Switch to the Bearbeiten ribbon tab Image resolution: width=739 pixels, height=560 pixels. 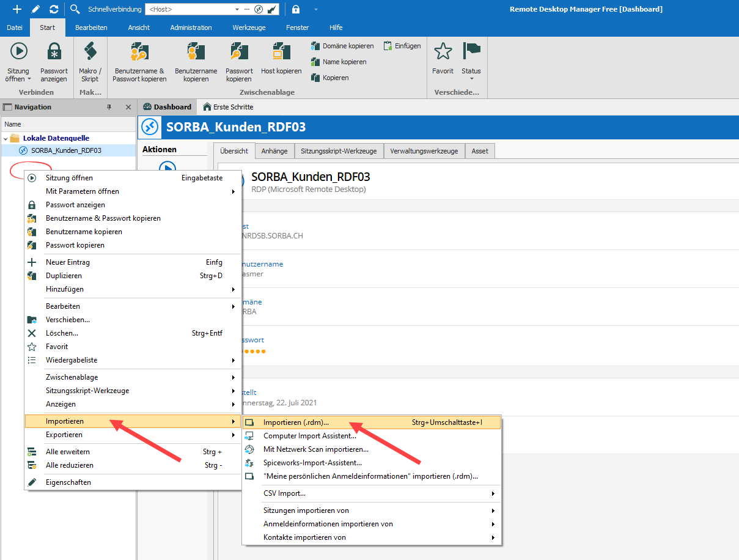pyautogui.click(x=91, y=28)
